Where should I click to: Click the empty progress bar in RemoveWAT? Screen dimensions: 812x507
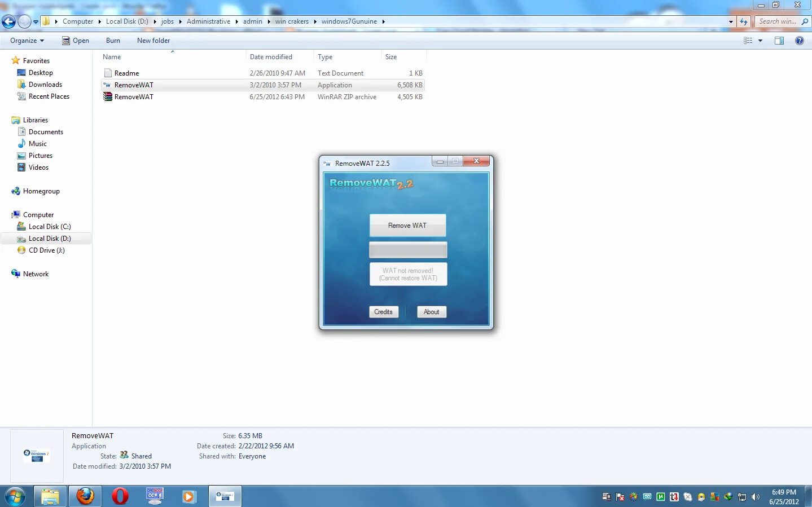click(x=407, y=250)
